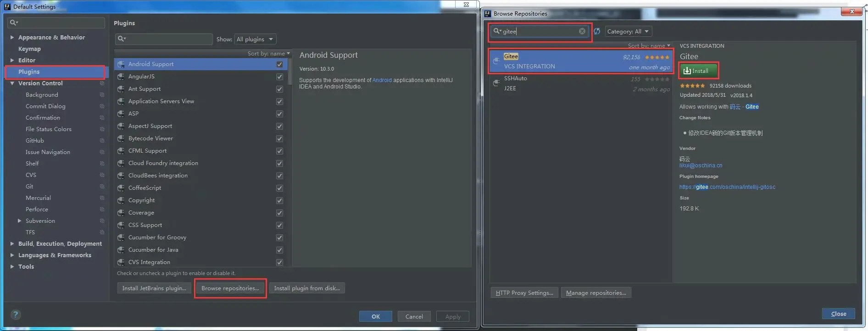Disable the CFML Support checkbox

click(x=279, y=151)
